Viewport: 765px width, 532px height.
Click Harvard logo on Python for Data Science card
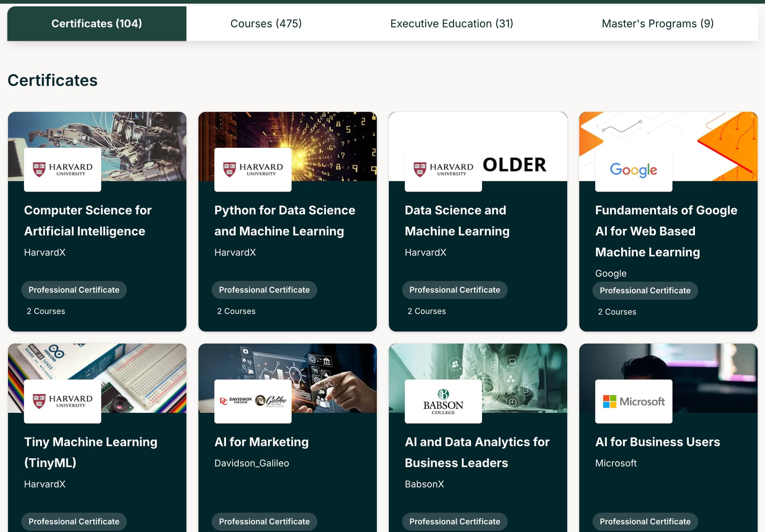(x=253, y=170)
